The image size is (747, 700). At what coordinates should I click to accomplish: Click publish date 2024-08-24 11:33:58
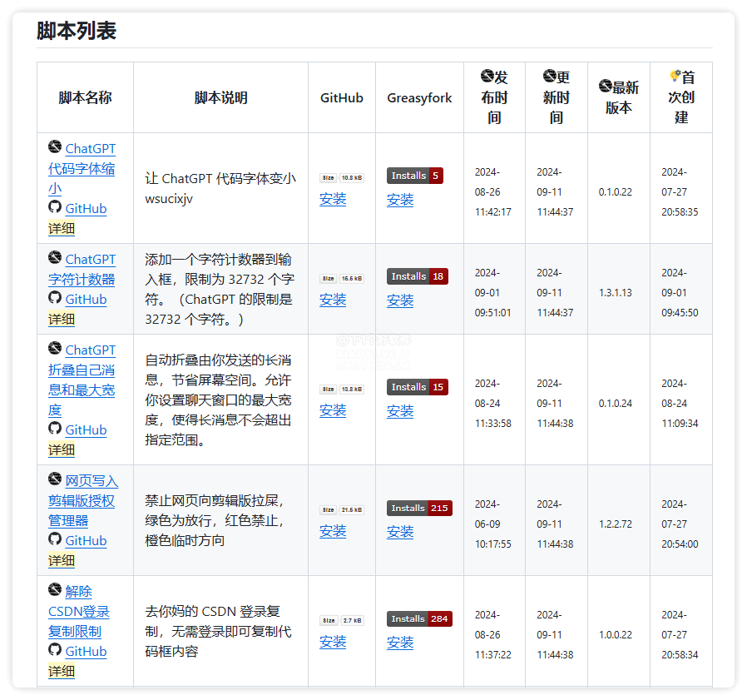click(493, 403)
